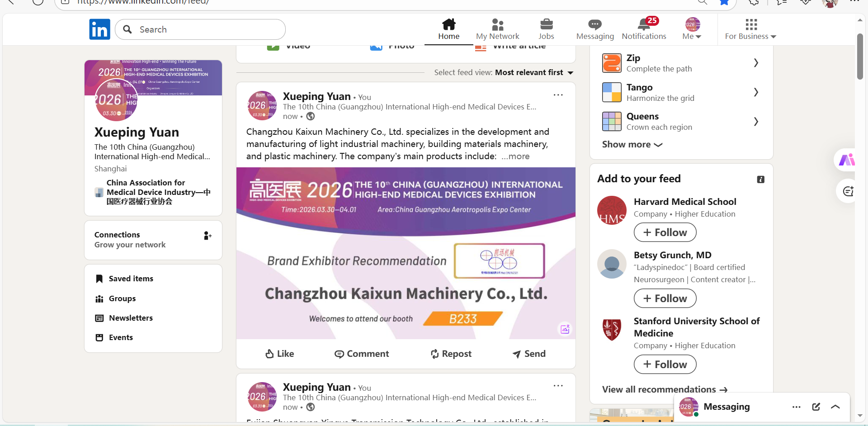Viewport: 868px width, 426px height.
Task: Open three-dot menu on first post
Action: coord(558,95)
